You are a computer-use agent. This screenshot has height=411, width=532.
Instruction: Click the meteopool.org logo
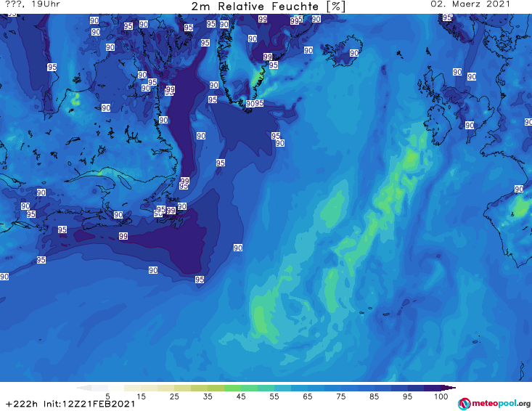494,404
